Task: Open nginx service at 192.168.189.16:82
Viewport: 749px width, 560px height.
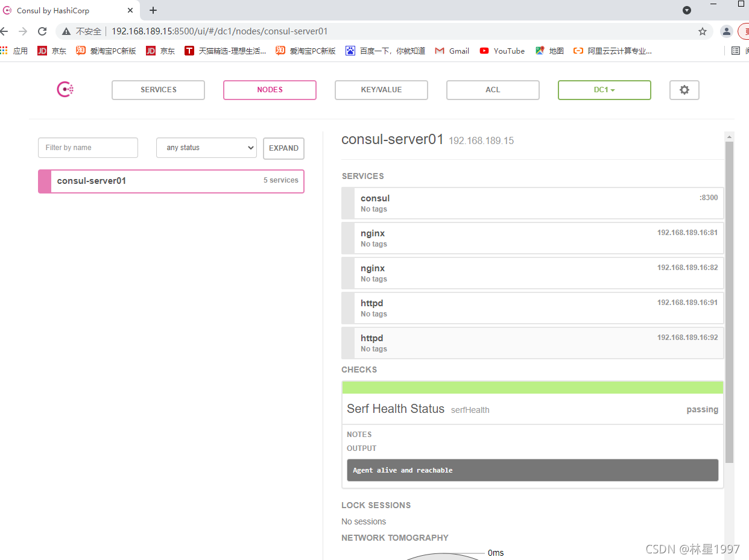Action: pyautogui.click(x=533, y=273)
